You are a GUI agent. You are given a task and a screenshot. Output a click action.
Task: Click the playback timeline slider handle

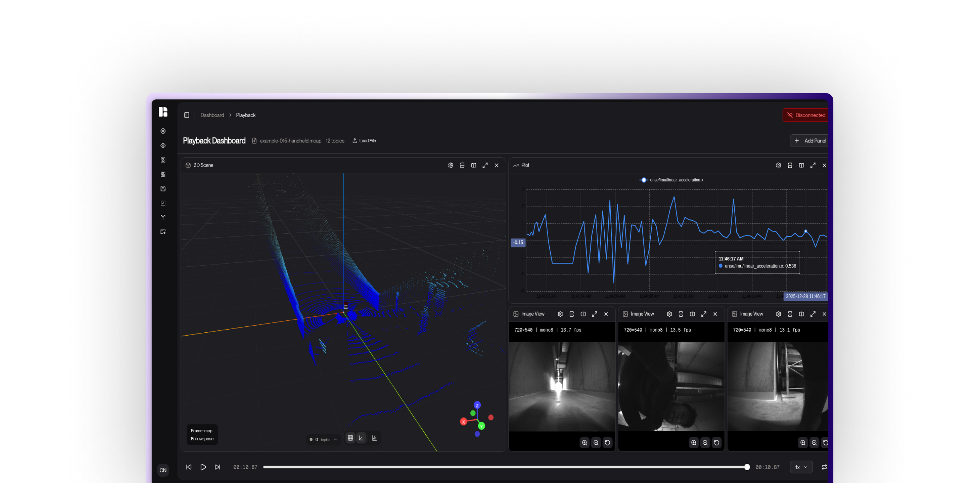(747, 467)
